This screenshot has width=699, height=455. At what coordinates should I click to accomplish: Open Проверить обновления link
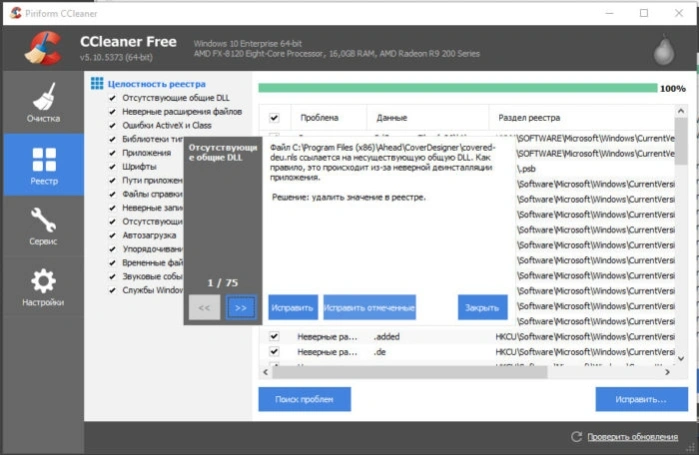click(633, 437)
